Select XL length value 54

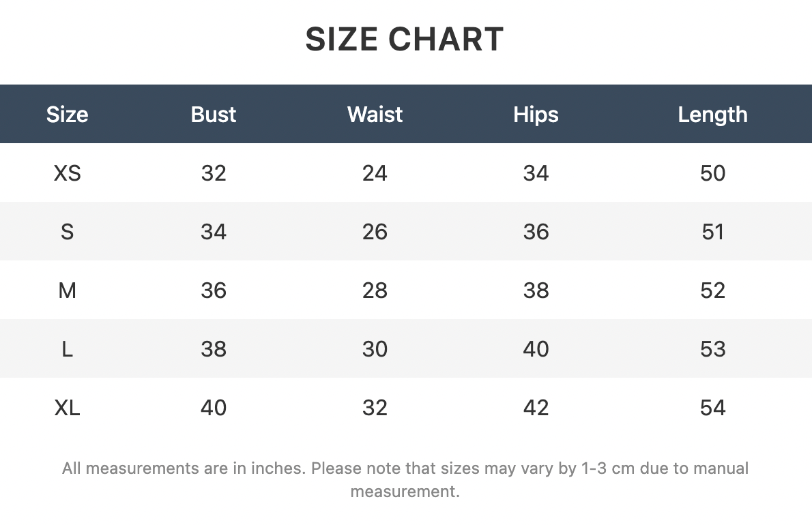coord(712,408)
